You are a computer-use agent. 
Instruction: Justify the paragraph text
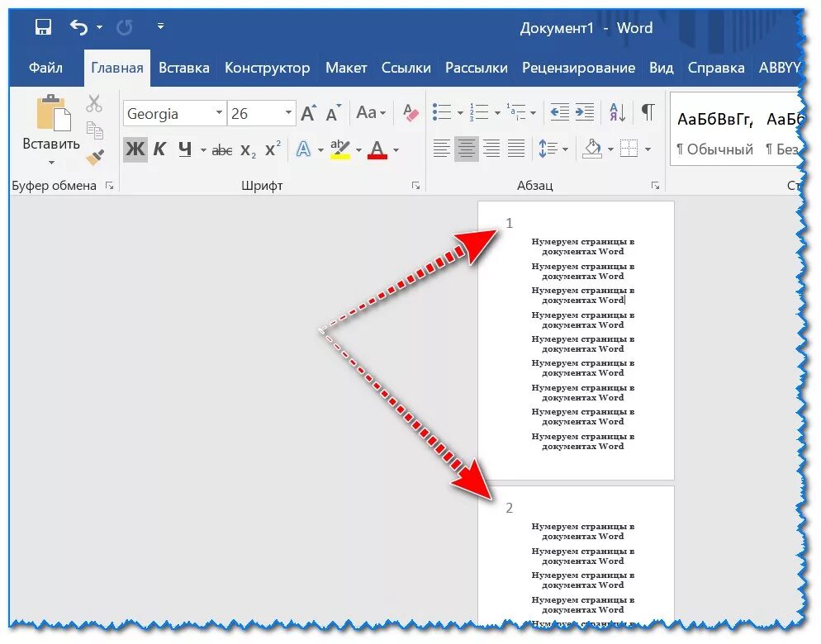515,149
